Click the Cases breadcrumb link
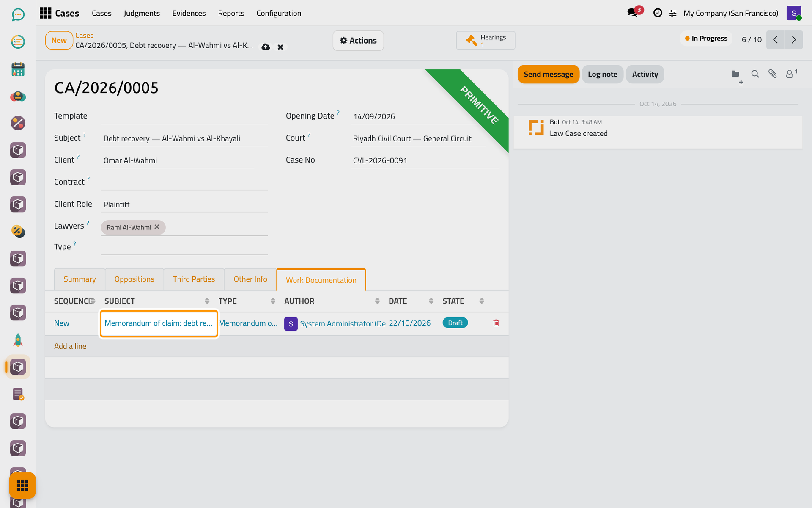This screenshot has width=812, height=508. 84,36
